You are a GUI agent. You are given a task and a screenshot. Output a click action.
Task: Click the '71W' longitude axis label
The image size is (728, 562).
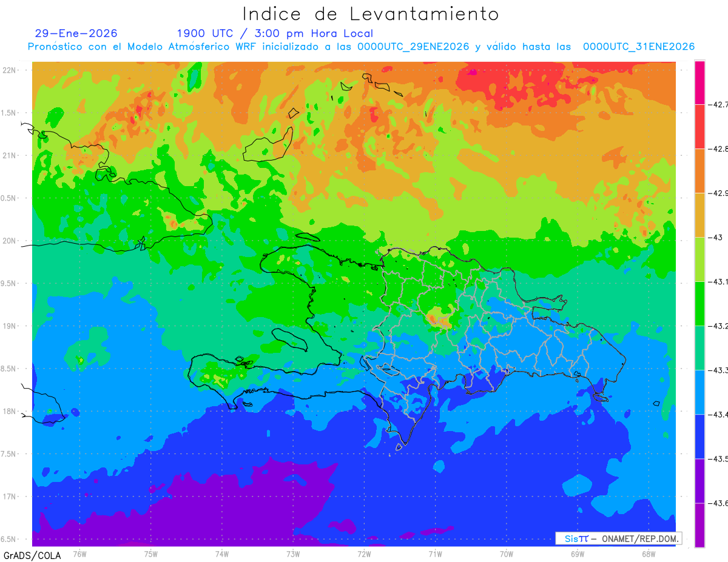tap(435, 554)
